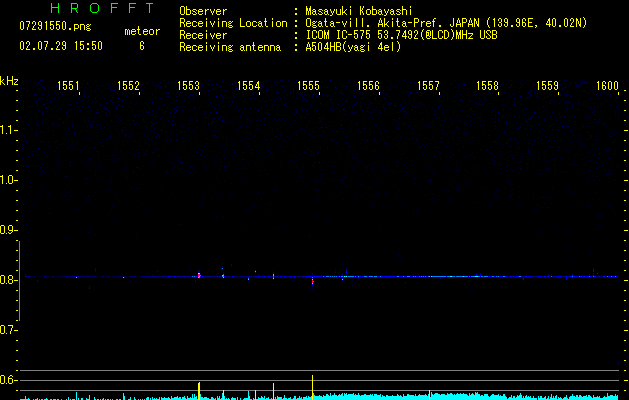Screen dimensions: 629x400
Task: Click the 0.7 kHz frequency label
Action: (x=8, y=330)
